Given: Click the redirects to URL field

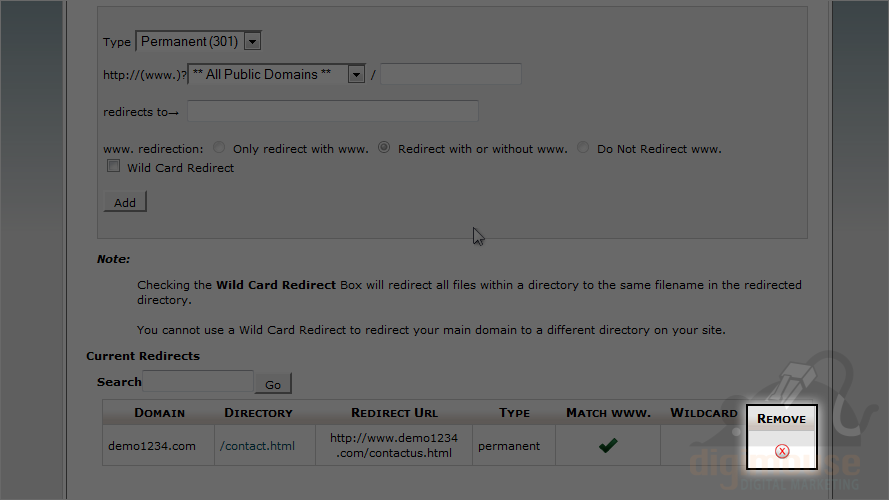Looking at the screenshot, I should point(332,111).
